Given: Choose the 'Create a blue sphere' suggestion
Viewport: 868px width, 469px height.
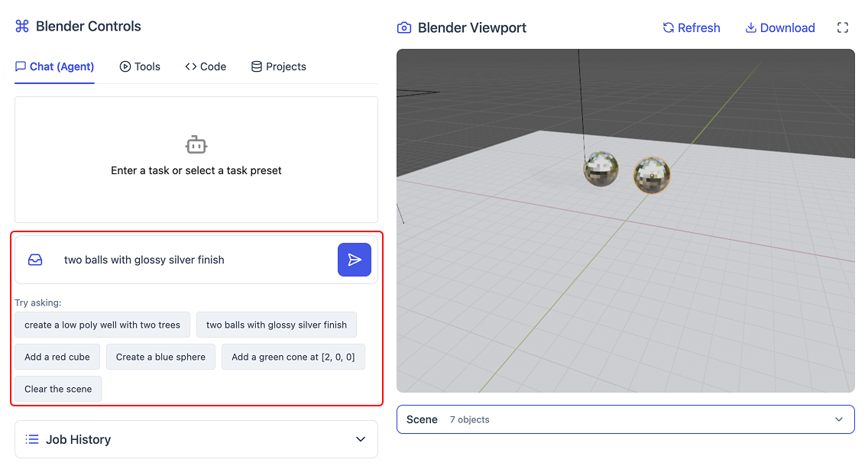Looking at the screenshot, I should pyautogui.click(x=160, y=357).
